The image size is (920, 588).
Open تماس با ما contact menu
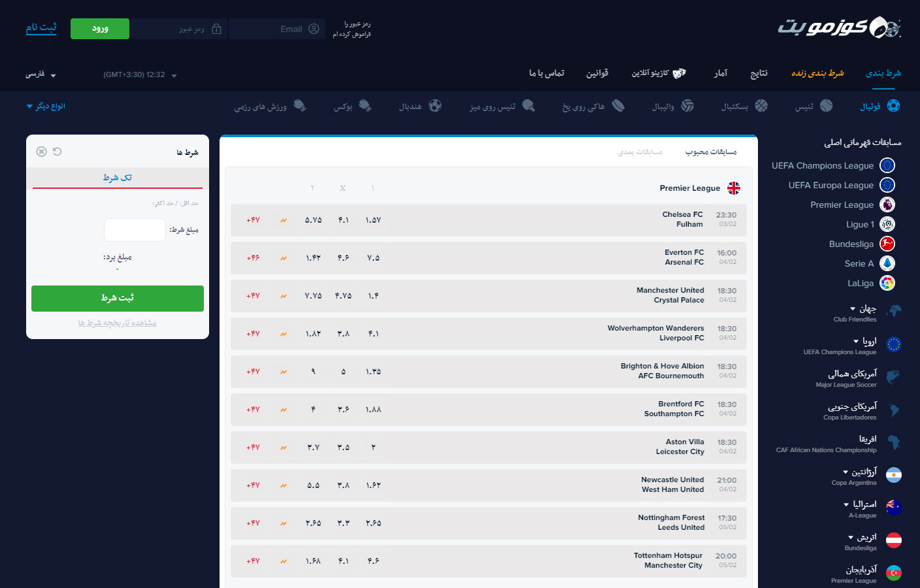coord(546,73)
